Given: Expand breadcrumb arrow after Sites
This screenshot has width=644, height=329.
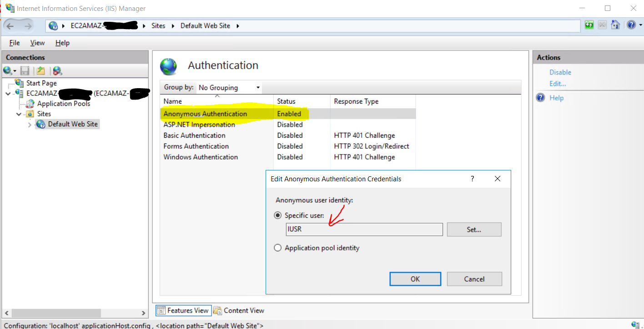Looking at the screenshot, I should point(173,26).
